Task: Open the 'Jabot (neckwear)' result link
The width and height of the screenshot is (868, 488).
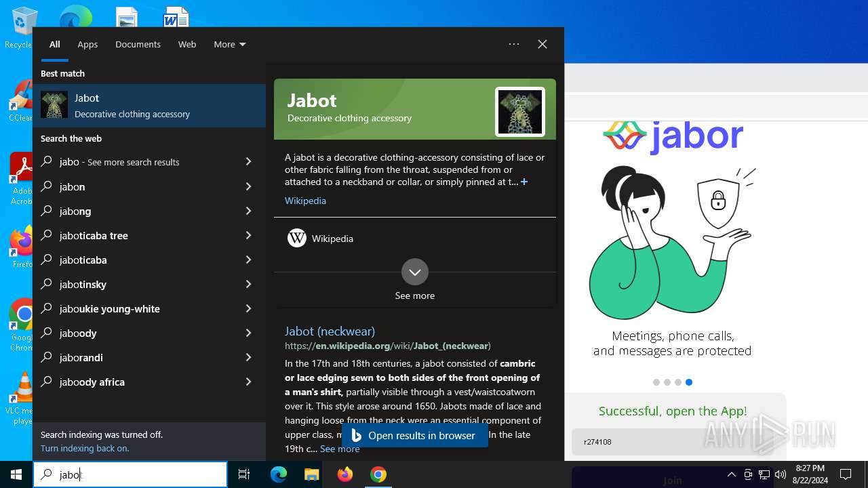Action: coord(330,331)
